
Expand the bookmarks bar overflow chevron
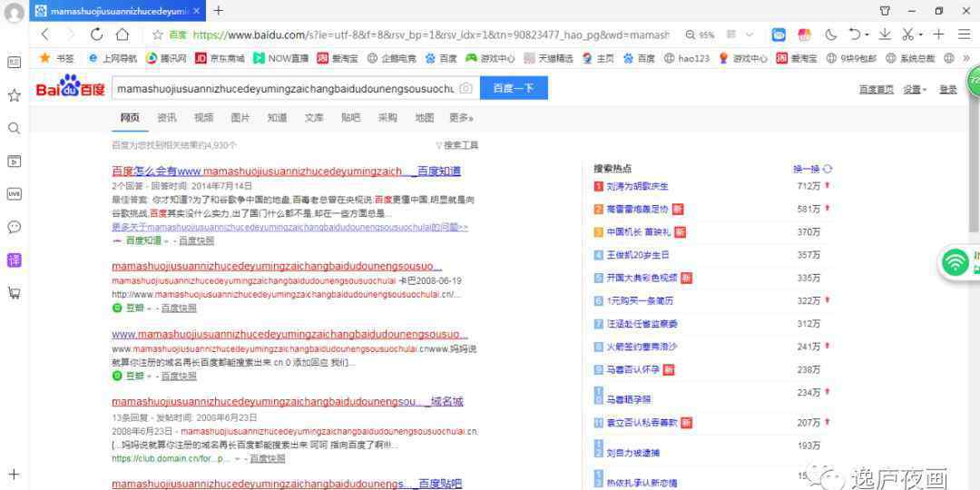(x=966, y=58)
